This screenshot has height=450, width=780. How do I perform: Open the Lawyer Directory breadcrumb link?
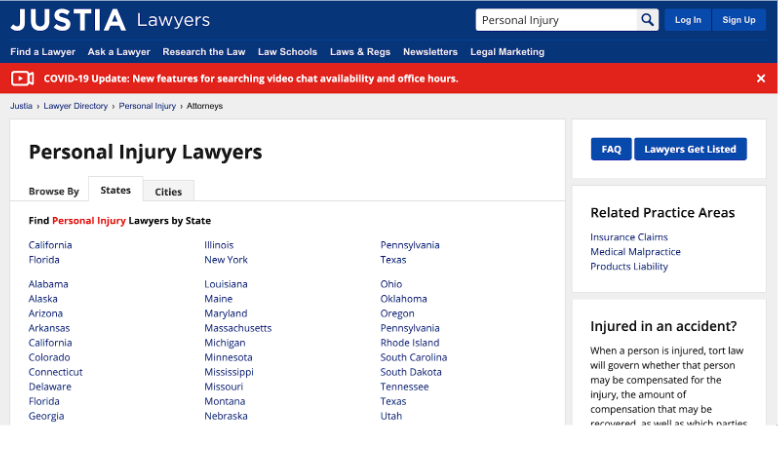(76, 106)
